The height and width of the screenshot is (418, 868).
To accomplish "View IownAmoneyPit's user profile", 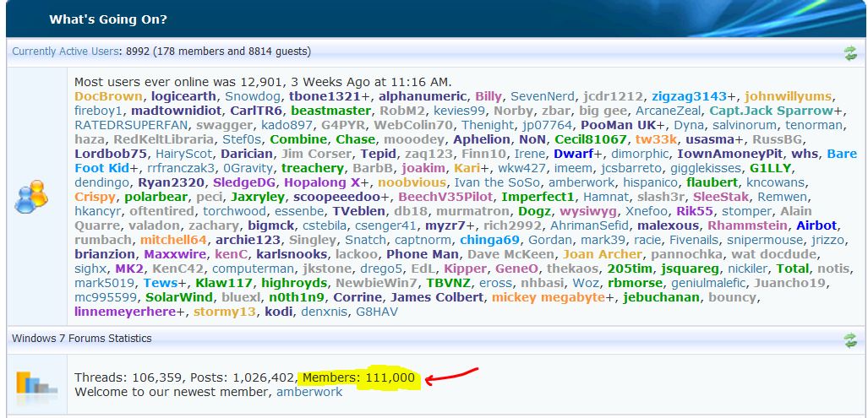I will (729, 154).
